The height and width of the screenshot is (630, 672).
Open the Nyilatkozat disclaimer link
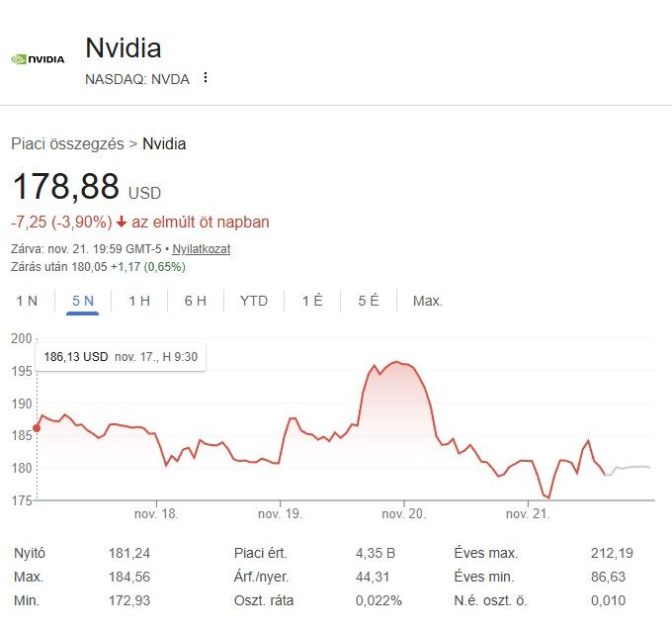click(203, 249)
